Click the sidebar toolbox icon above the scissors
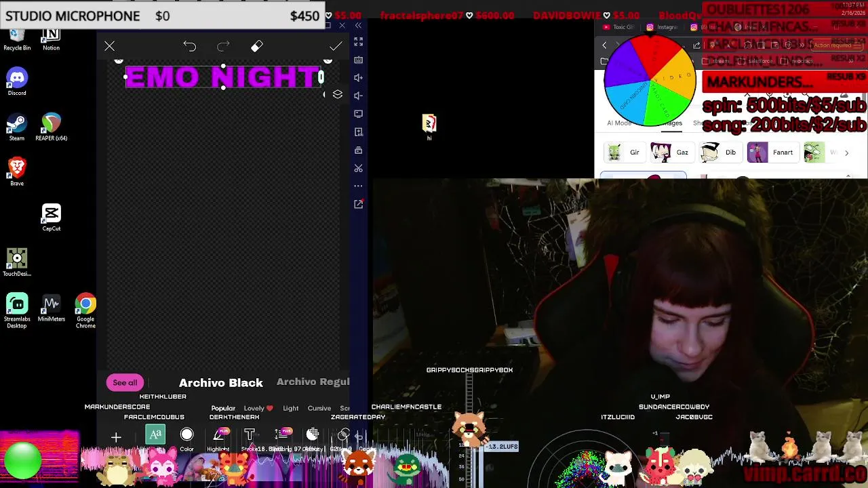This screenshot has width=868, height=488. coord(359,150)
